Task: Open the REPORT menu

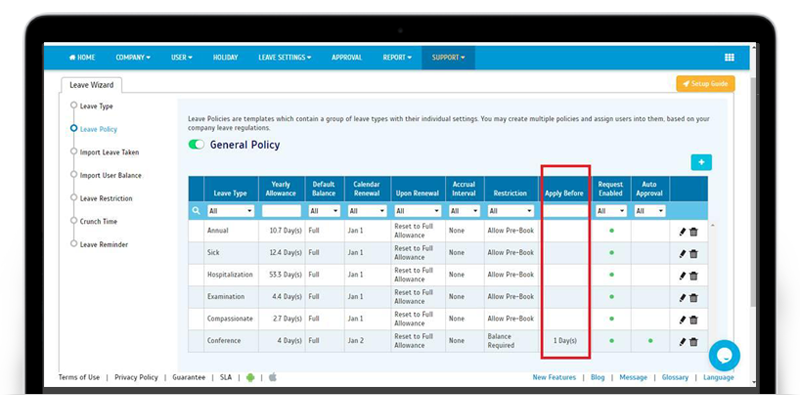Action: (397, 58)
